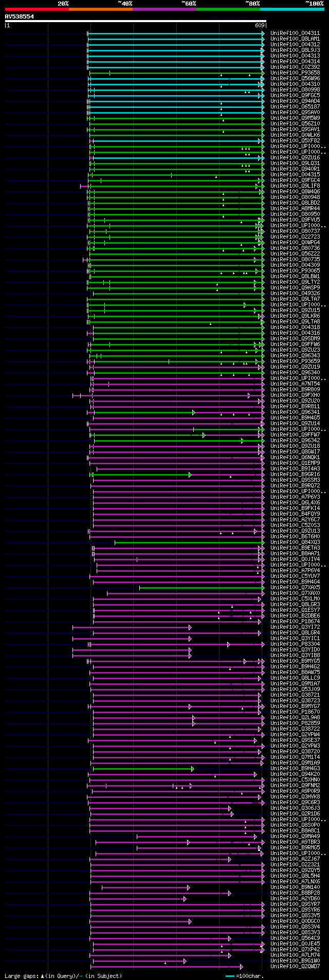Image resolution: width=329 pixels, height=980 pixels.
Task: Select label UniRef100_O80998
Action: tap(295, 90)
